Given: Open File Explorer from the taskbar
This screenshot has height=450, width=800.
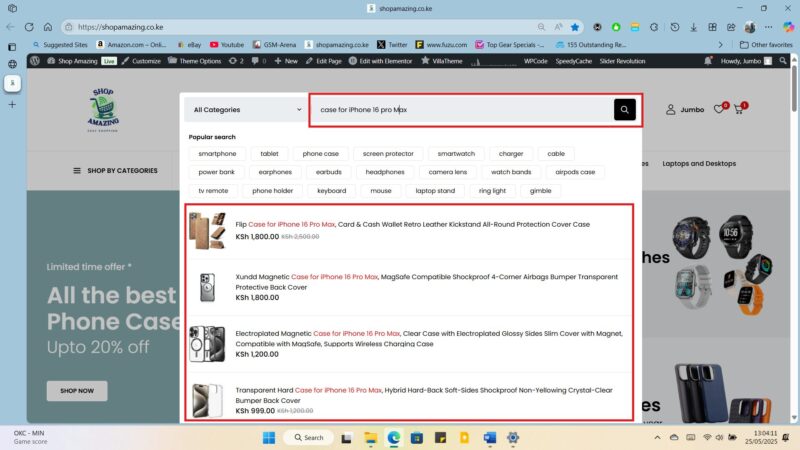Looking at the screenshot, I should coord(371,437).
